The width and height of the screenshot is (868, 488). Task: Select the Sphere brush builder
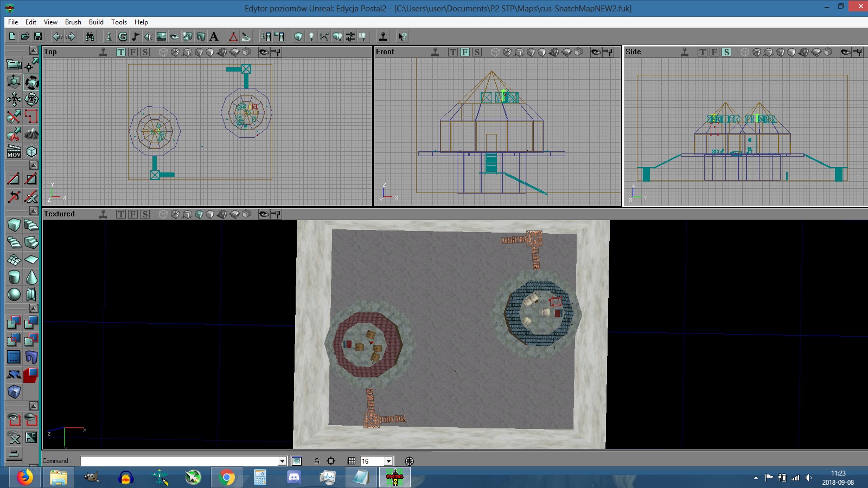point(14,294)
